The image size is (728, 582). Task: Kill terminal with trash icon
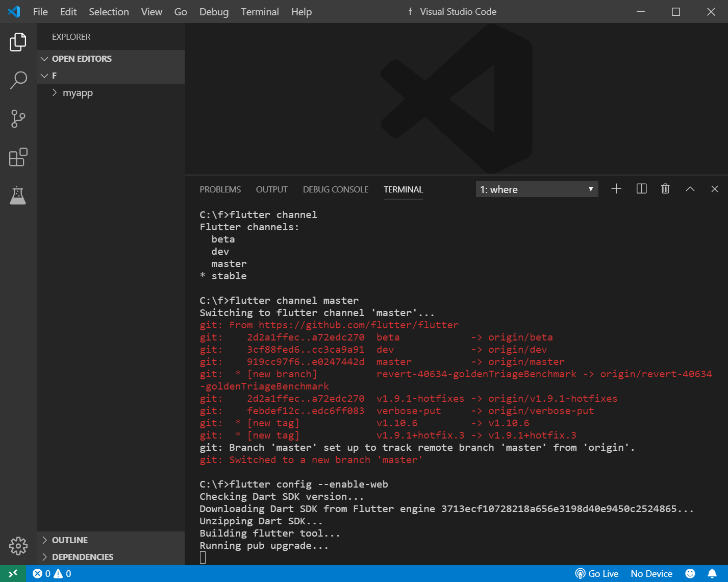pos(665,189)
